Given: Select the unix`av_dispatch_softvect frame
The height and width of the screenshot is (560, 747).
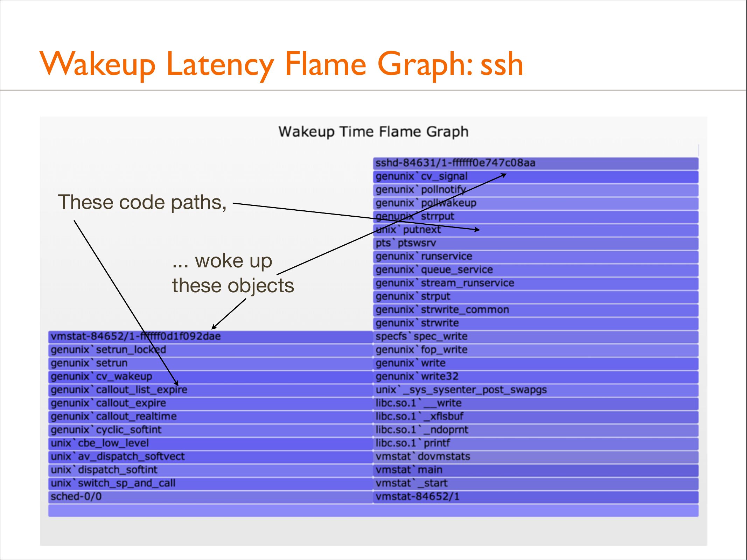Looking at the screenshot, I should [210, 457].
